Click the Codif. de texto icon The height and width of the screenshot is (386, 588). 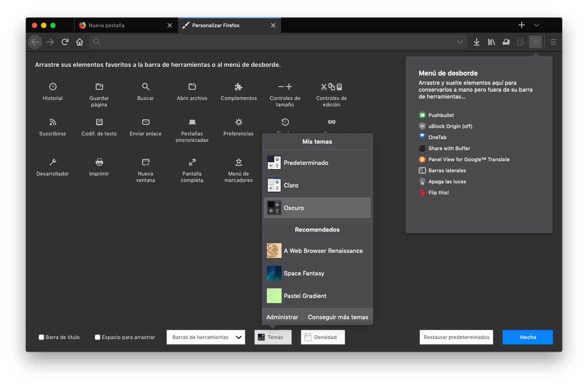tap(99, 122)
